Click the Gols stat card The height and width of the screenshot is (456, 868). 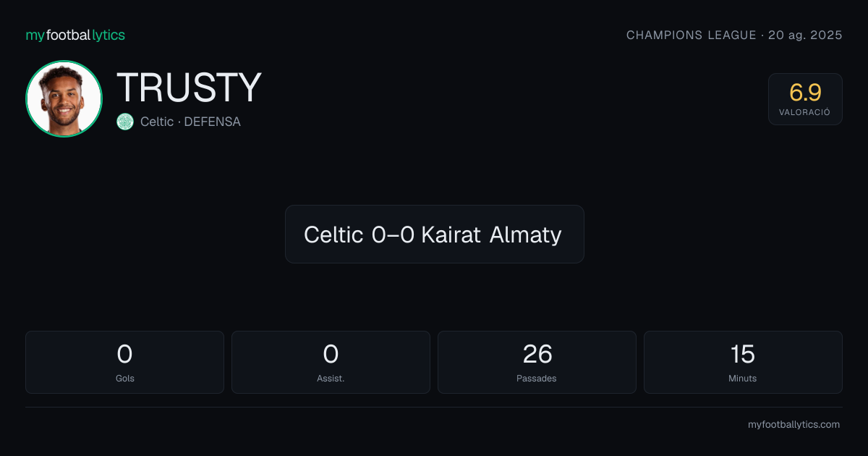pyautogui.click(x=125, y=362)
